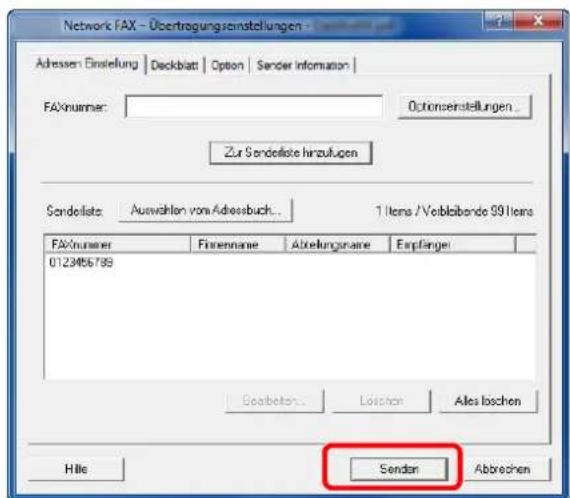The width and height of the screenshot is (570, 498).
Task: Select fax number 0123456789 in list
Action: point(81,262)
